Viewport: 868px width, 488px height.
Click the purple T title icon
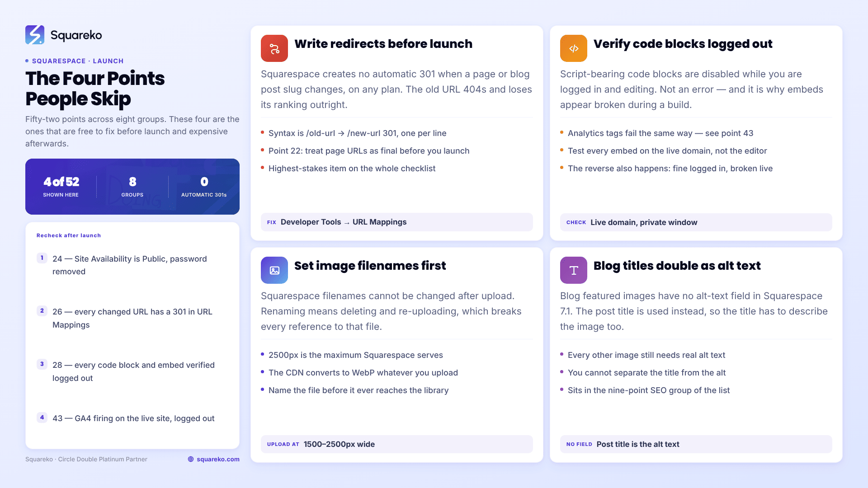tap(574, 270)
